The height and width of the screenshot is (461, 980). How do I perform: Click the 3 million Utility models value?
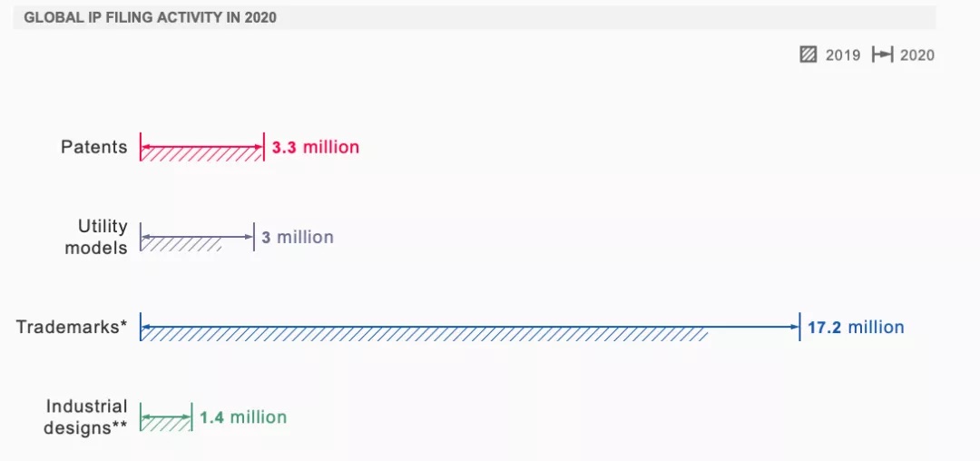coord(298,238)
